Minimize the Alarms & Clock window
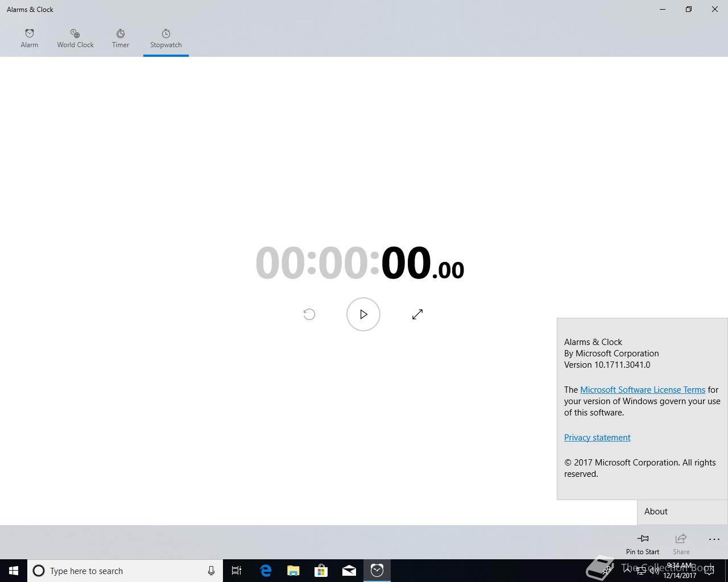Image resolution: width=728 pixels, height=582 pixels. [x=663, y=9]
